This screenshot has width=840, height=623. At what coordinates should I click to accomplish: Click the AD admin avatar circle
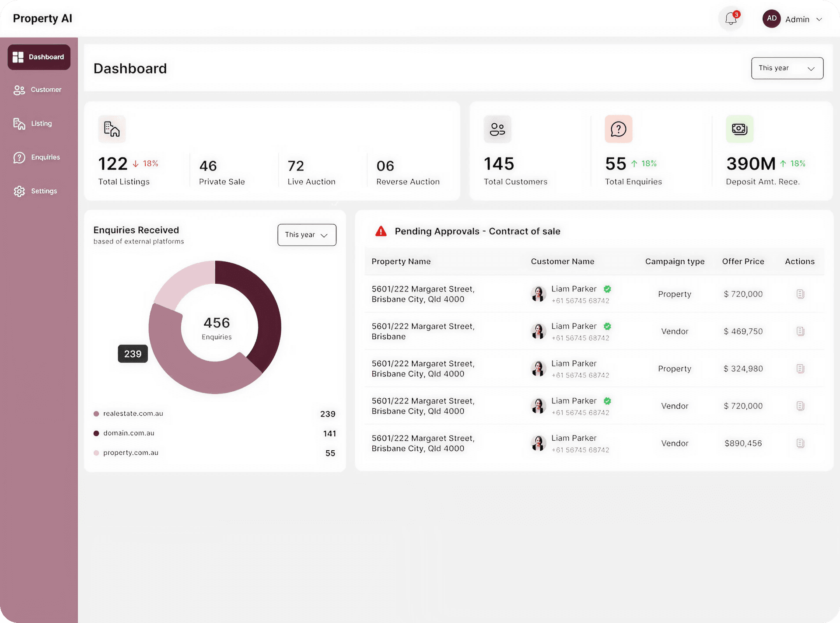pyautogui.click(x=771, y=19)
